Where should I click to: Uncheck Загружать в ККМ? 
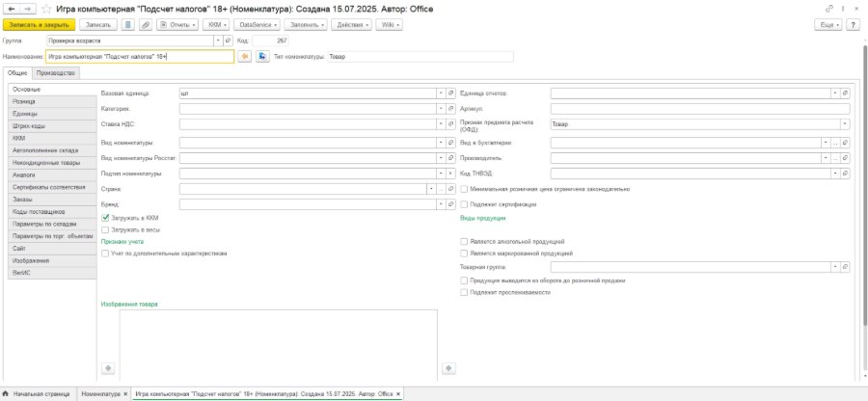106,218
